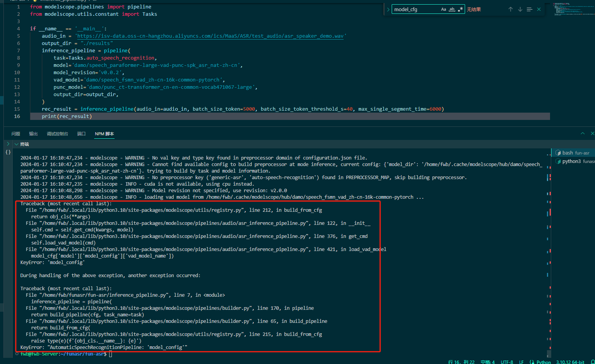The image size is (595, 364).
Task: Open notifications bell in status bar
Action: (592, 362)
